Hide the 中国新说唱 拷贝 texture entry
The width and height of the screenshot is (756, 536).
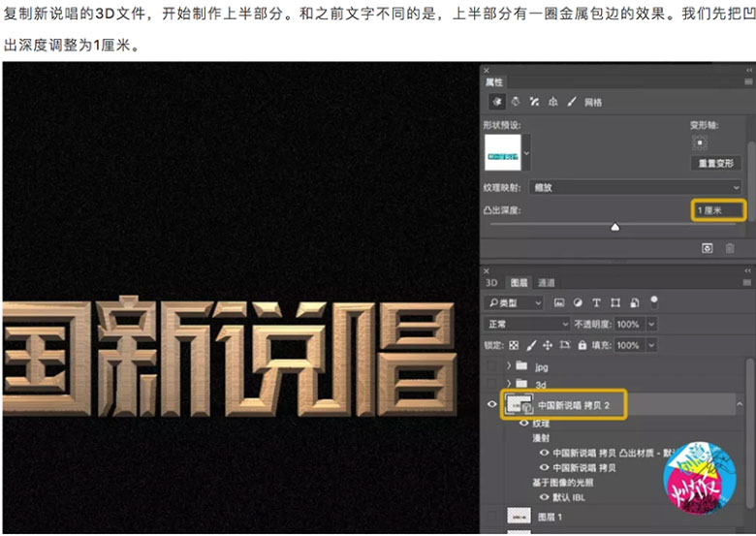(545, 467)
